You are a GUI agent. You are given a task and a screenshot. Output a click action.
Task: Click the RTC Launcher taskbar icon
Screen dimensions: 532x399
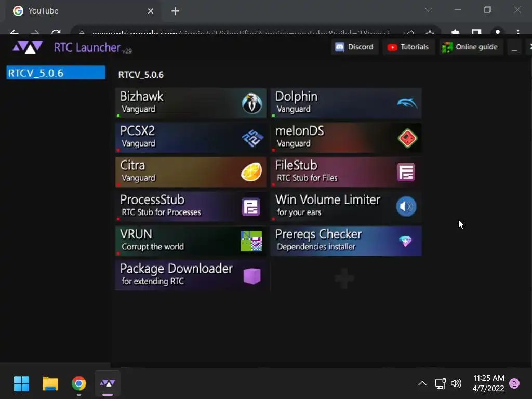(x=107, y=383)
